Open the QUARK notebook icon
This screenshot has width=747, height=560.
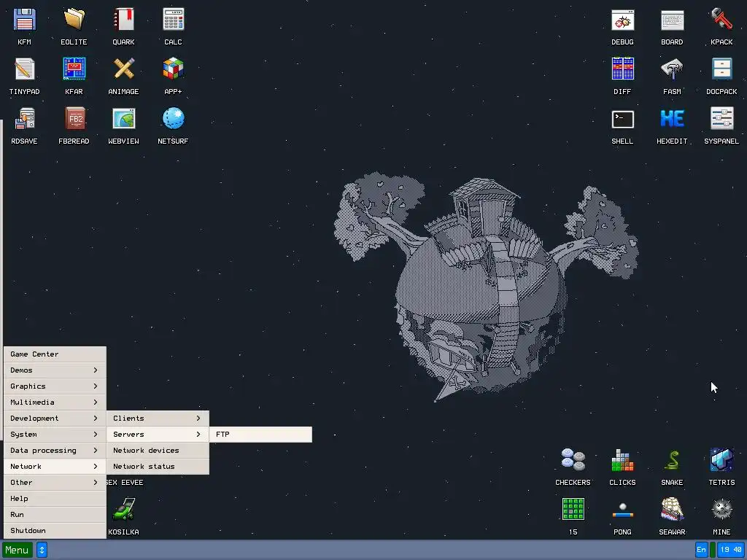tap(123, 20)
